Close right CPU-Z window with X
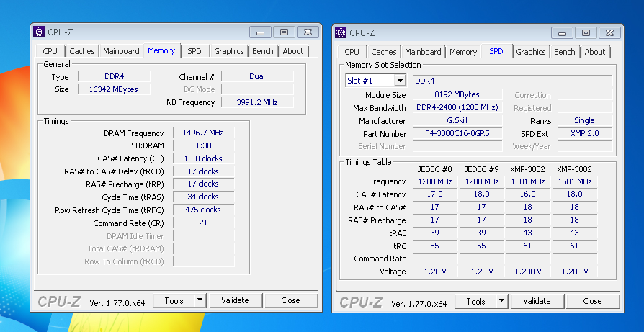 tap(609, 33)
